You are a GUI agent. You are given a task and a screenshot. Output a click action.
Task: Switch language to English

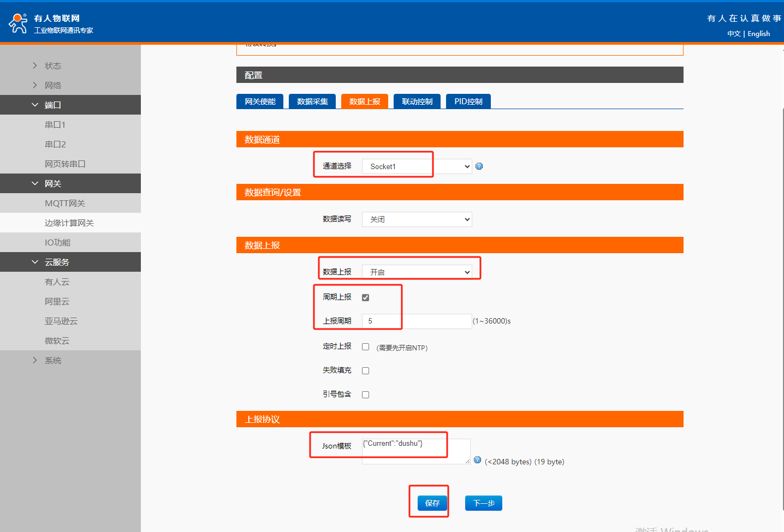[758, 34]
